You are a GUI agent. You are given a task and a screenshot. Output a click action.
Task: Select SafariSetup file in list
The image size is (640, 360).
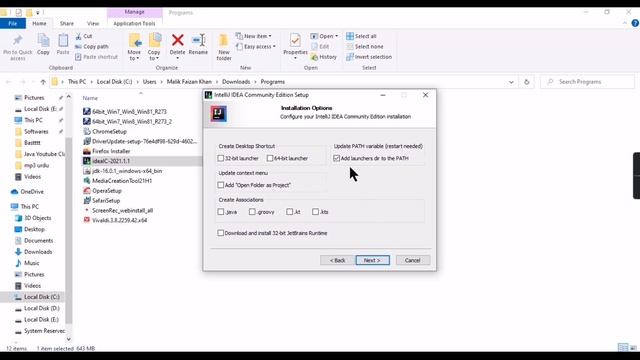click(x=106, y=200)
